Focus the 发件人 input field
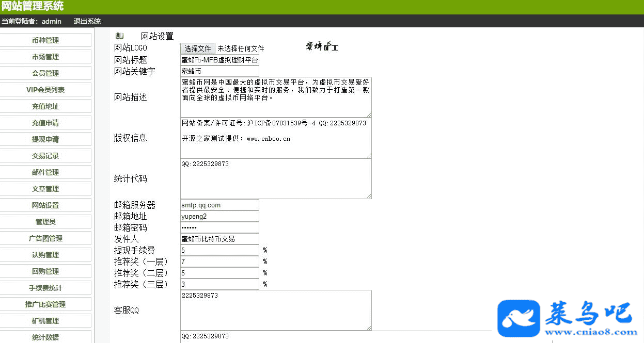The height and width of the screenshot is (343, 644). 219,239
